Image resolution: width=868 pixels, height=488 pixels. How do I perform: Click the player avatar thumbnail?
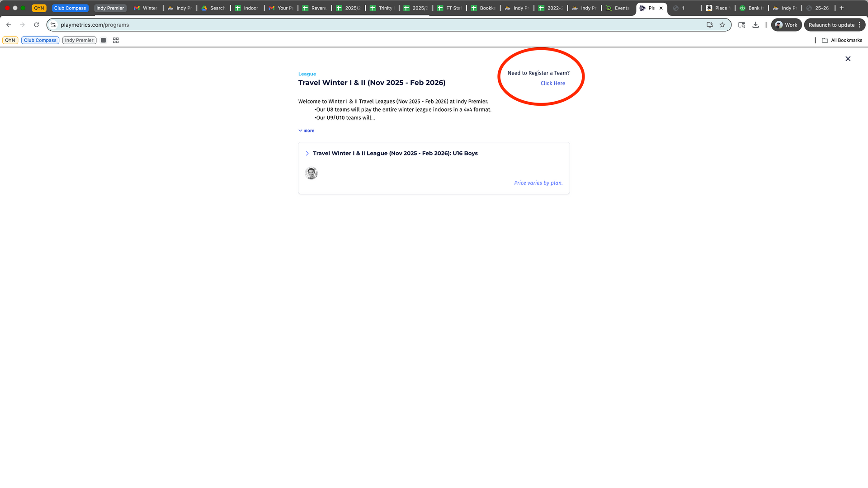[x=311, y=173]
